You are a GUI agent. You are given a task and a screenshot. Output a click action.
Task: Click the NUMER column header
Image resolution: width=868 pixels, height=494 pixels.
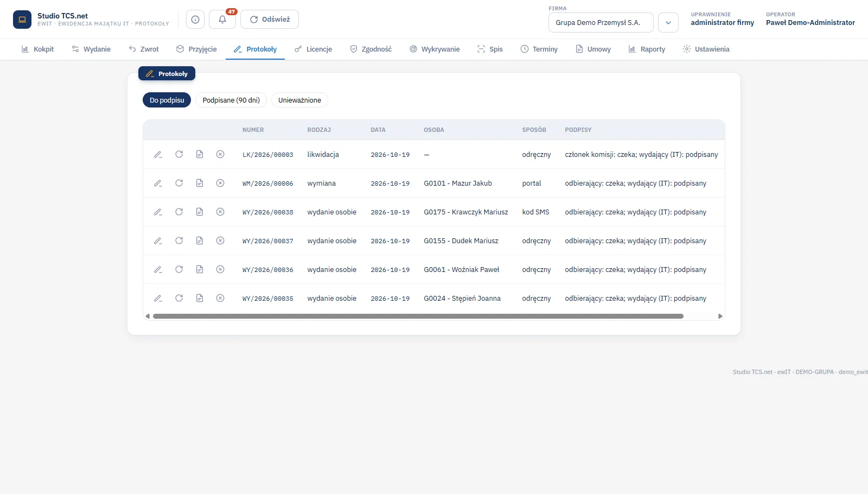tap(253, 130)
